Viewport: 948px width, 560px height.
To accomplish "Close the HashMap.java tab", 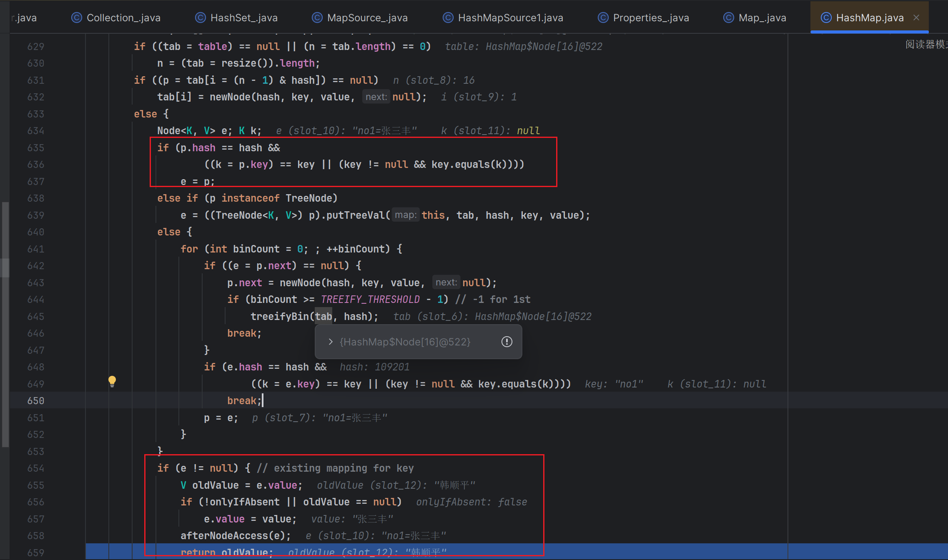I will click(916, 17).
